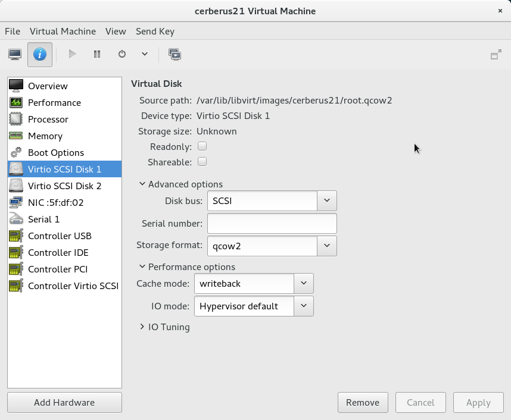Viewport: 511px width, 420px height.
Task: Open the Cache mode dropdown
Action: pyautogui.click(x=303, y=284)
